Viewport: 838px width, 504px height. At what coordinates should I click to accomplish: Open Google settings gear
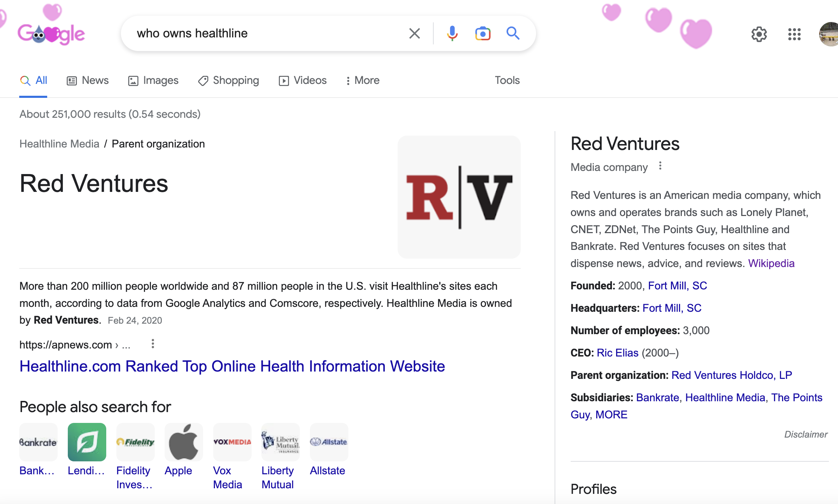759,34
